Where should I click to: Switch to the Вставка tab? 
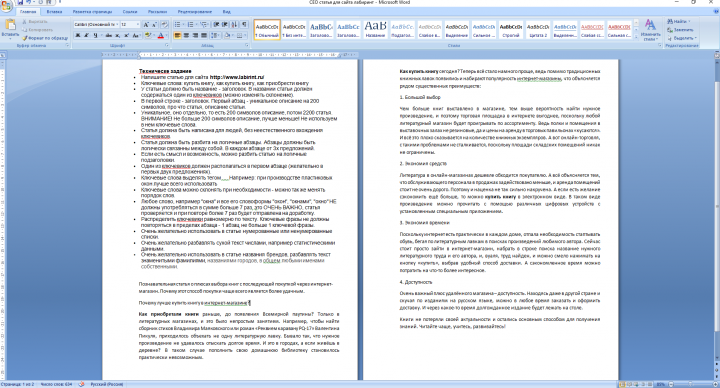pos(54,12)
